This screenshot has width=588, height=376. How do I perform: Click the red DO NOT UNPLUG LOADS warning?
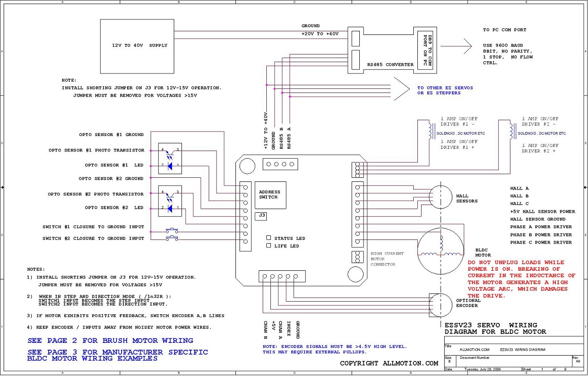(x=521, y=279)
